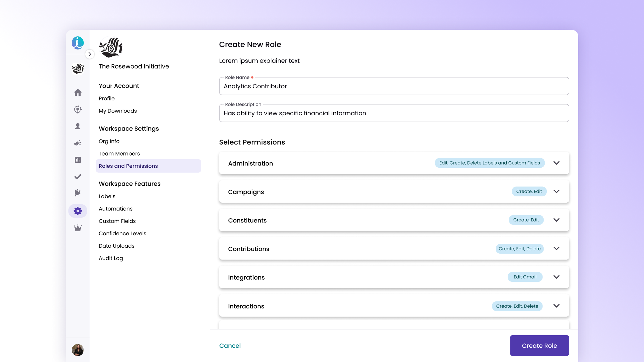Open Custom Fields menu item
This screenshot has width=644, height=362.
coord(117,221)
